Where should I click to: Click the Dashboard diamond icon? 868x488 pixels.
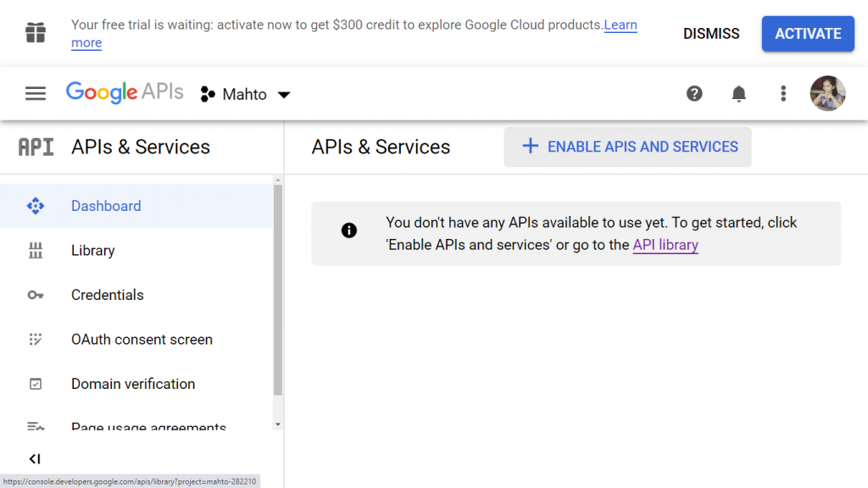36,206
